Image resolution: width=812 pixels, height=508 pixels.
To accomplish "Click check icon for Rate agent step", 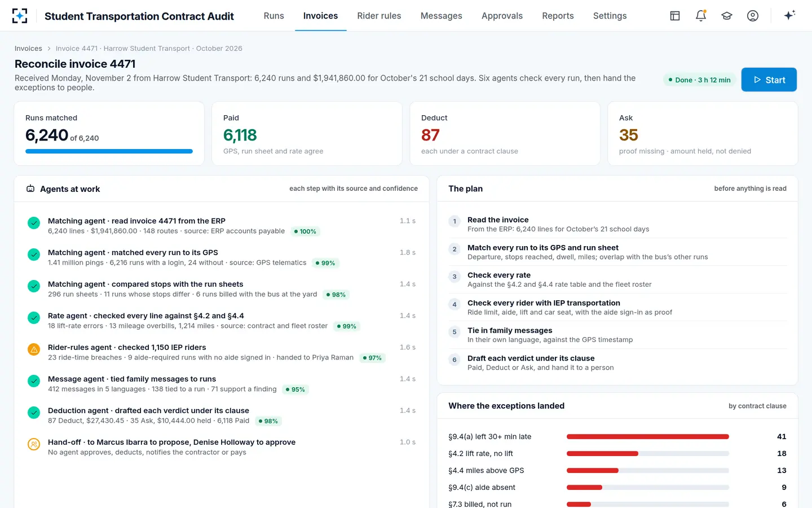I will pos(34,318).
